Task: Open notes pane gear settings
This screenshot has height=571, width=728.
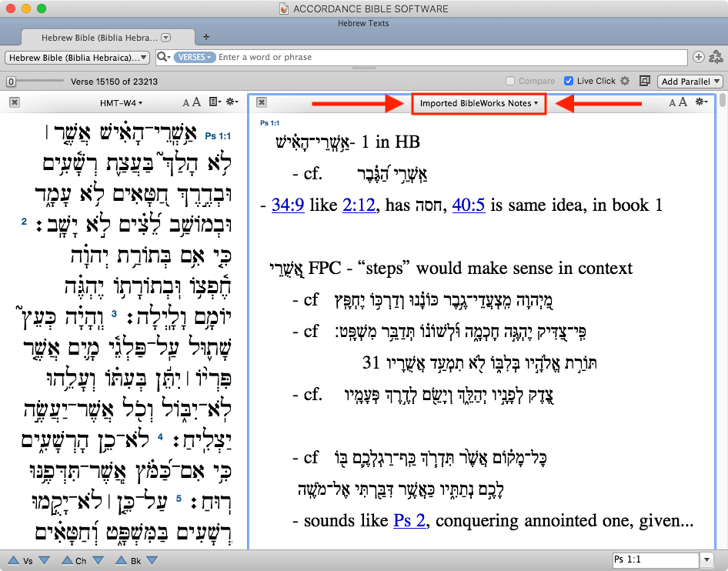Action: pos(702,102)
